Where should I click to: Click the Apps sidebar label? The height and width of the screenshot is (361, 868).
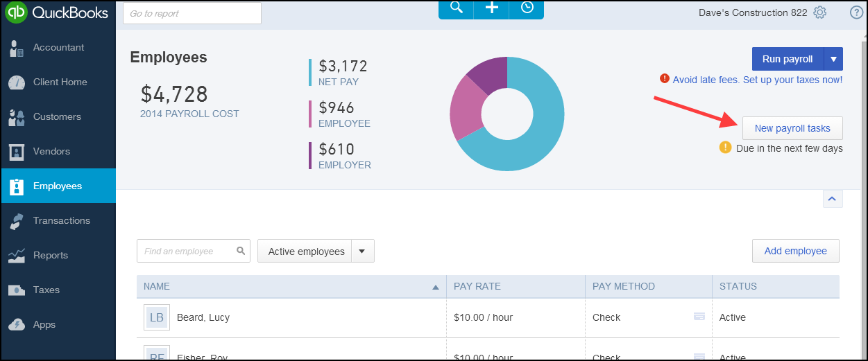(44, 325)
